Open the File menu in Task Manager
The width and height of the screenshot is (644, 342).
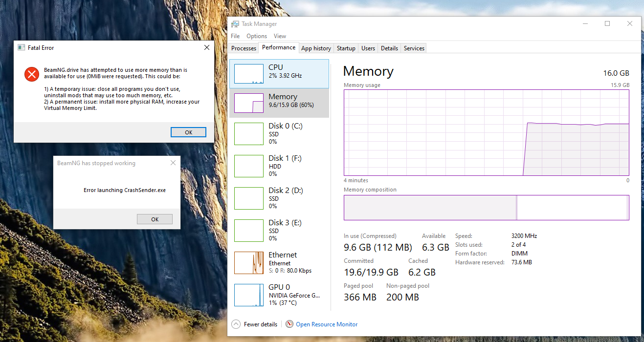click(x=235, y=36)
